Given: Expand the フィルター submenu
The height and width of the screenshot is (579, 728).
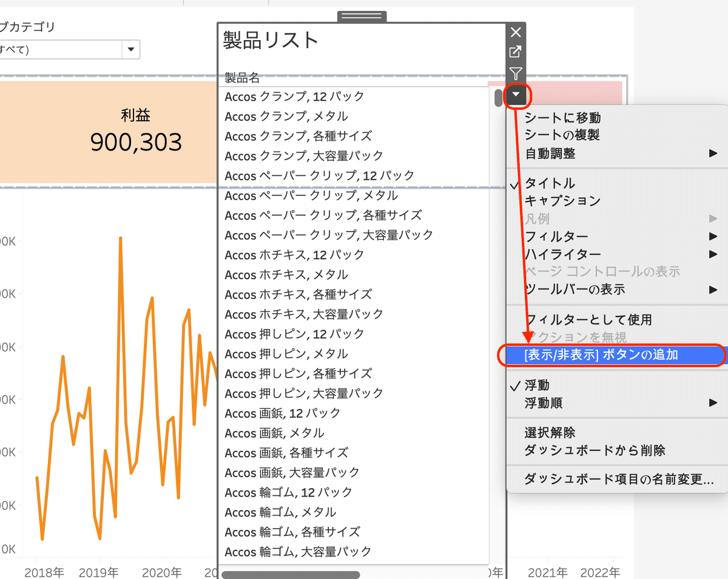Looking at the screenshot, I should pyautogui.click(x=617, y=236).
